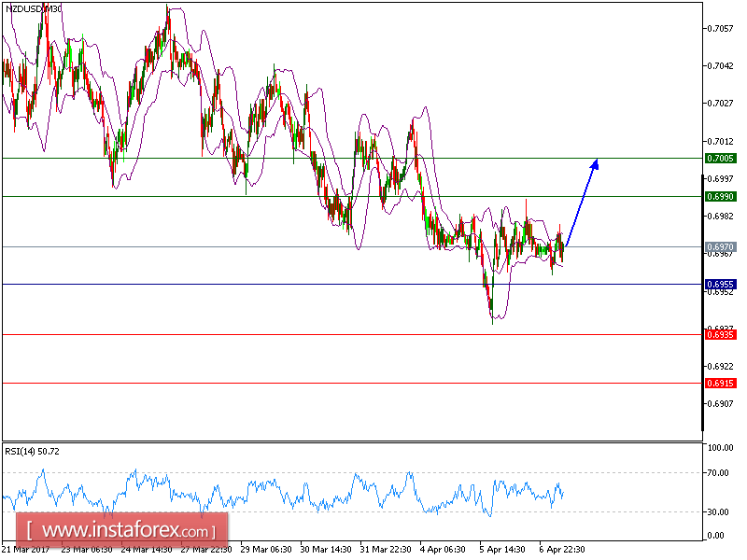Click the 6 Apr 22:30 date label

(561, 549)
